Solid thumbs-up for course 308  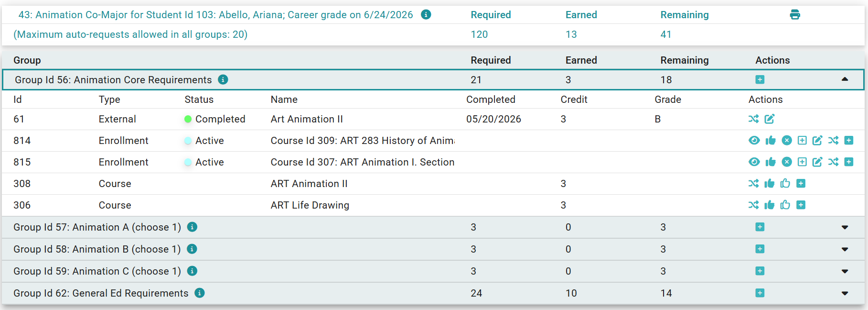point(770,183)
